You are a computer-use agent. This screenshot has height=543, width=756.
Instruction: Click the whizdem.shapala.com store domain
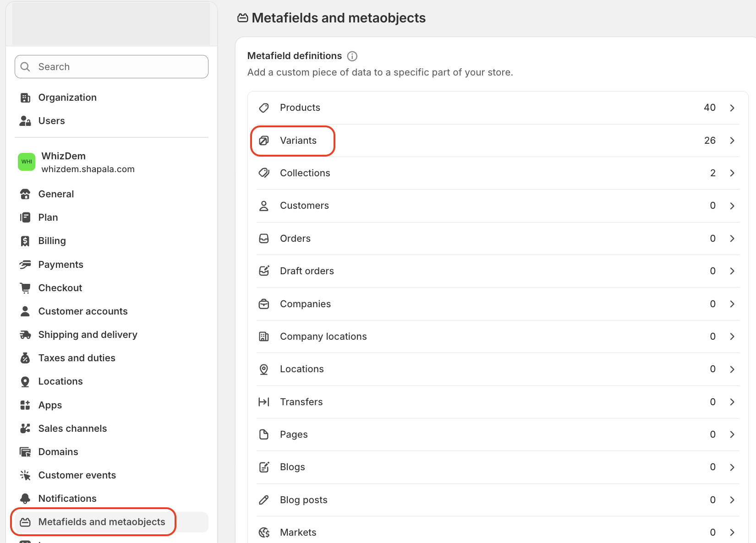click(88, 169)
